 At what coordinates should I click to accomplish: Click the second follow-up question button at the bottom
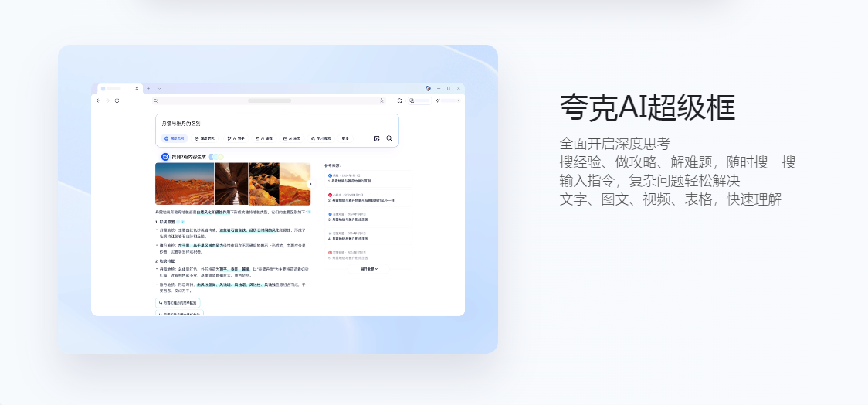pos(179,313)
